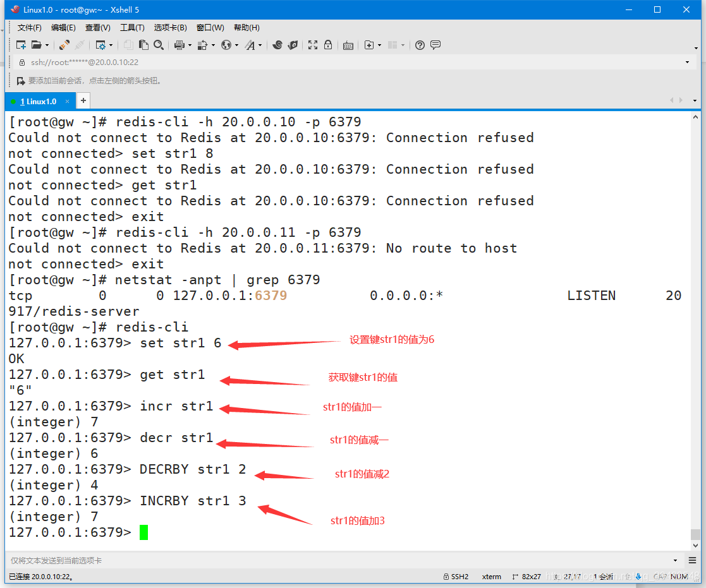
Task: Click the toolbar overflow arrow
Action: (x=696, y=48)
